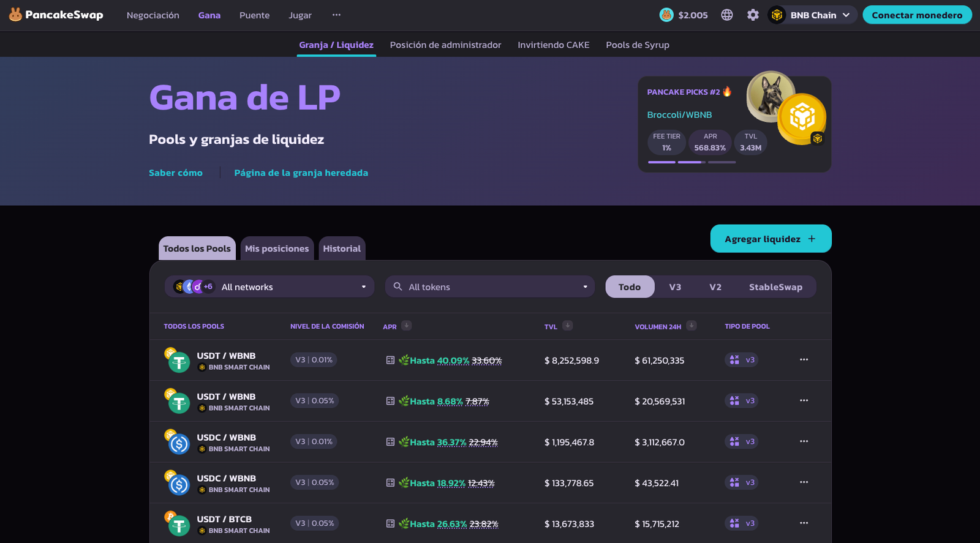The image size is (980, 543).
Task: Click the USDC/WBNB 0.01% token pair icon
Action: (x=177, y=441)
